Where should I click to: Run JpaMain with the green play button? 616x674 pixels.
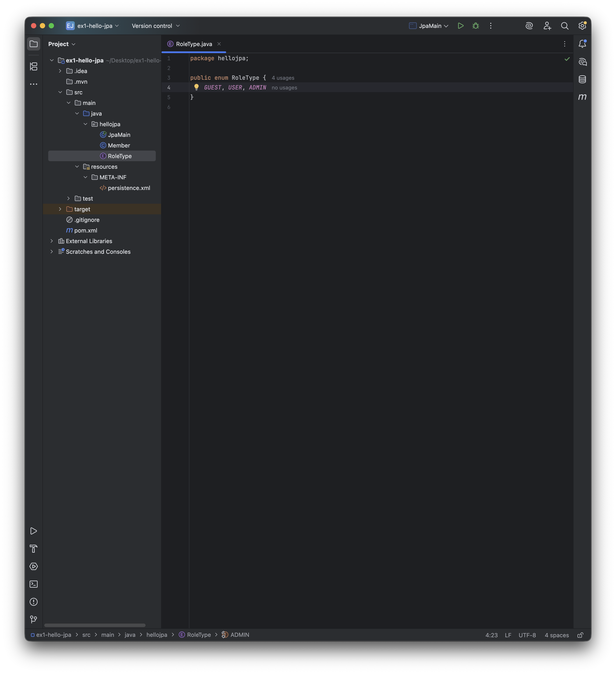460,26
